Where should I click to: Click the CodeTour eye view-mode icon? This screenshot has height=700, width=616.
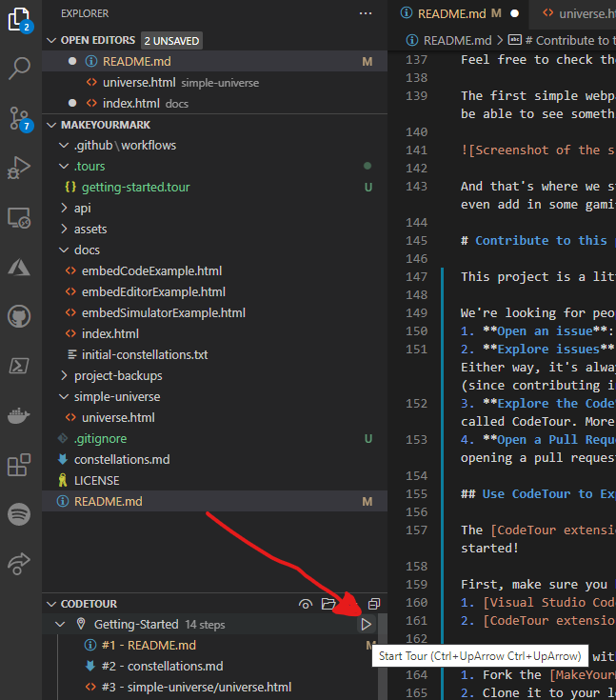click(306, 604)
